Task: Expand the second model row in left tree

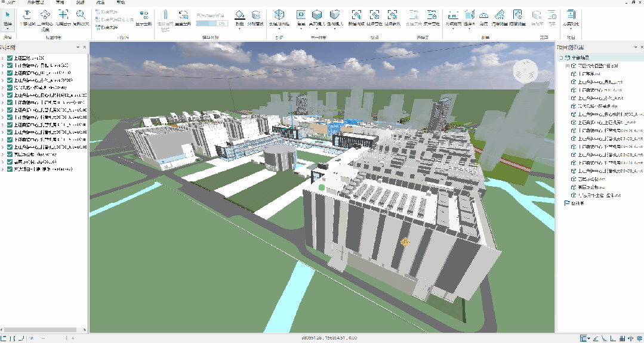Action: (2, 65)
